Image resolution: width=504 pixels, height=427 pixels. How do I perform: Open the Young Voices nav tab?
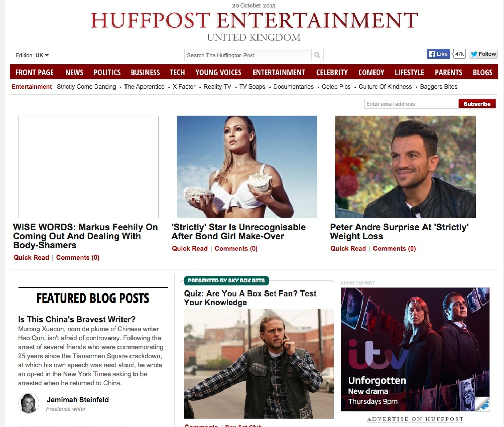click(x=218, y=72)
